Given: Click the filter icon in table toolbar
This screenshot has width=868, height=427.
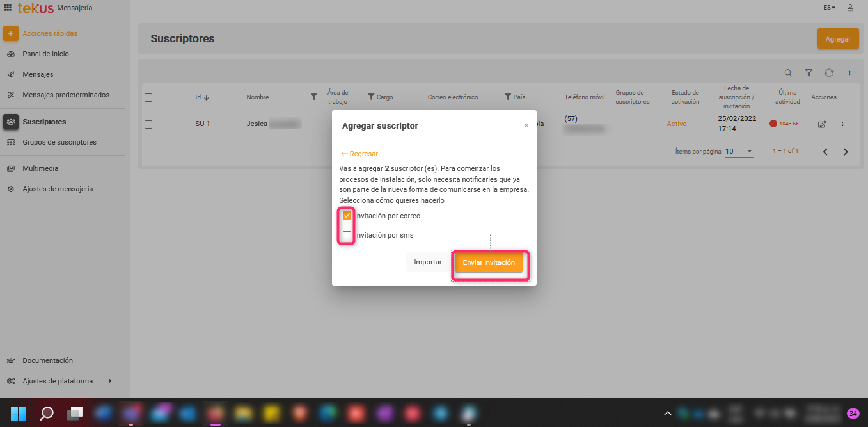Looking at the screenshot, I should coord(809,73).
